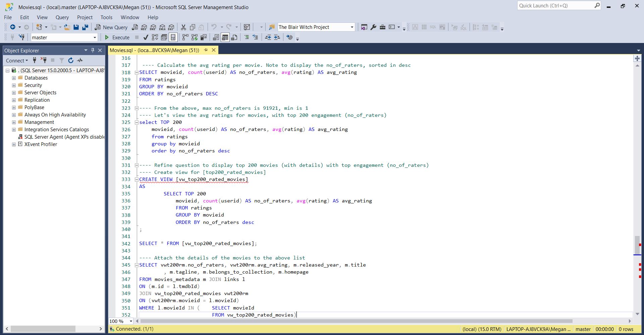644x335 pixels.
Task: Click the Open File folder icon
Action: click(x=67, y=27)
